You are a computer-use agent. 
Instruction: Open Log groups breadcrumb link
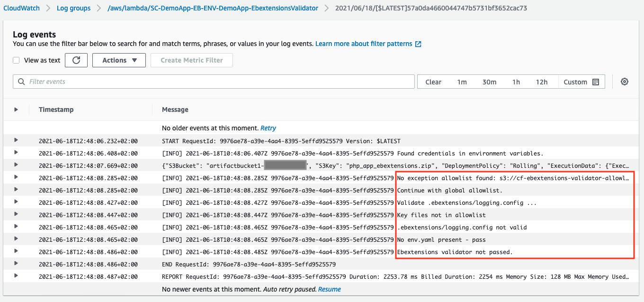coord(73,8)
